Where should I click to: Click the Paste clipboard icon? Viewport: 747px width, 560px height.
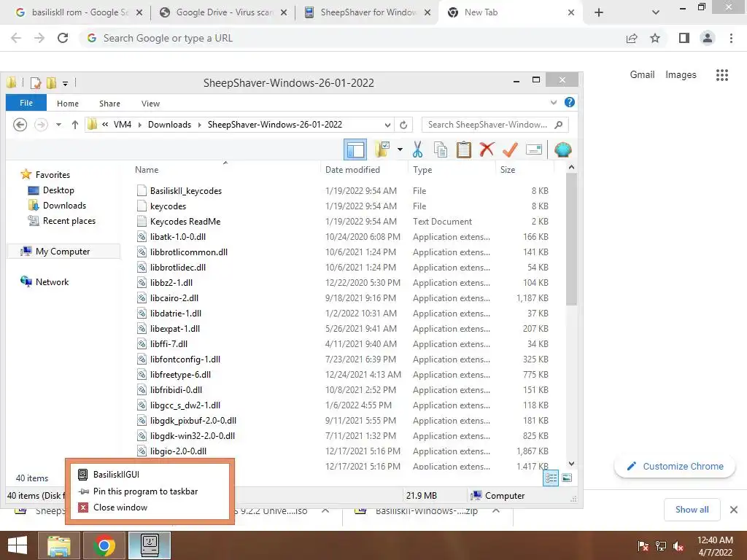tap(463, 150)
